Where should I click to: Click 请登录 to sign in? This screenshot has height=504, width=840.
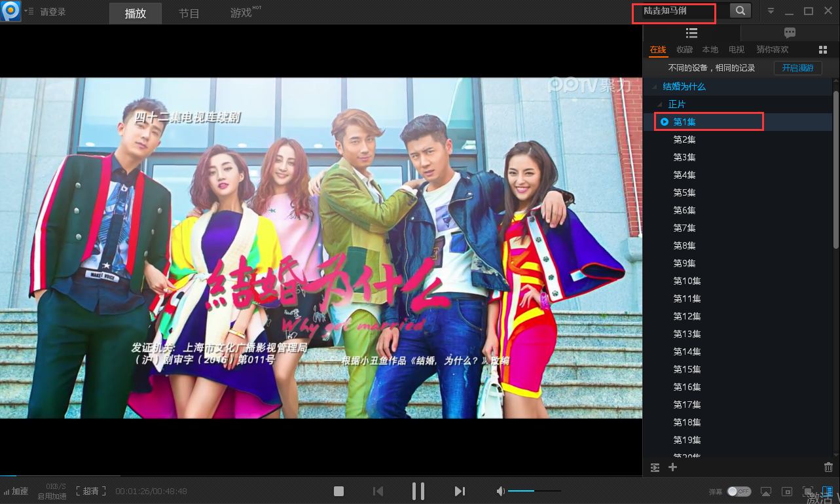pos(53,12)
